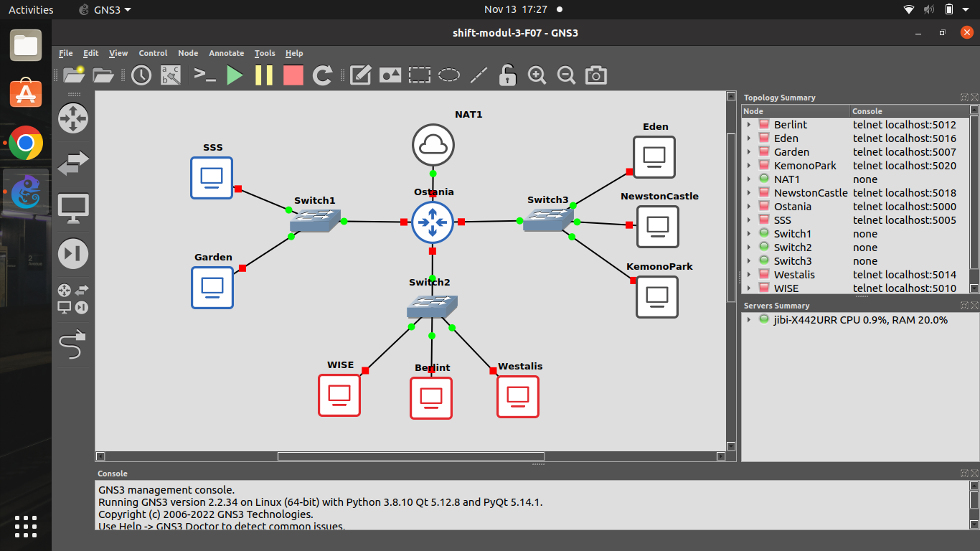Open the Control menu
This screenshot has height=551, width=980.
point(153,53)
